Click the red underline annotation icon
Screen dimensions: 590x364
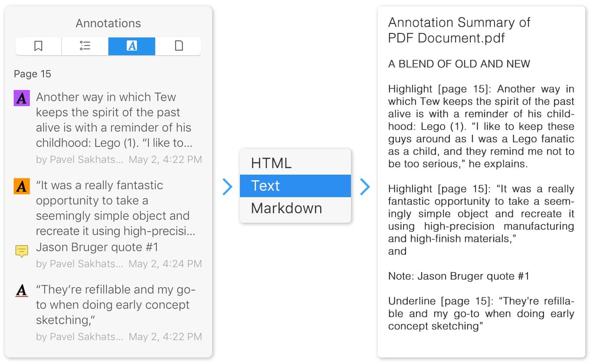click(x=22, y=290)
